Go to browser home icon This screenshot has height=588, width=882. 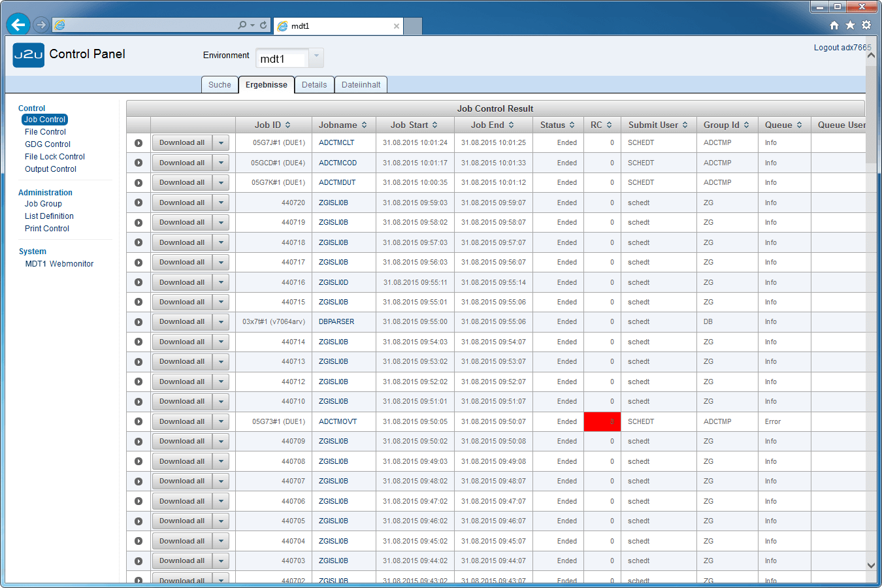tap(834, 25)
